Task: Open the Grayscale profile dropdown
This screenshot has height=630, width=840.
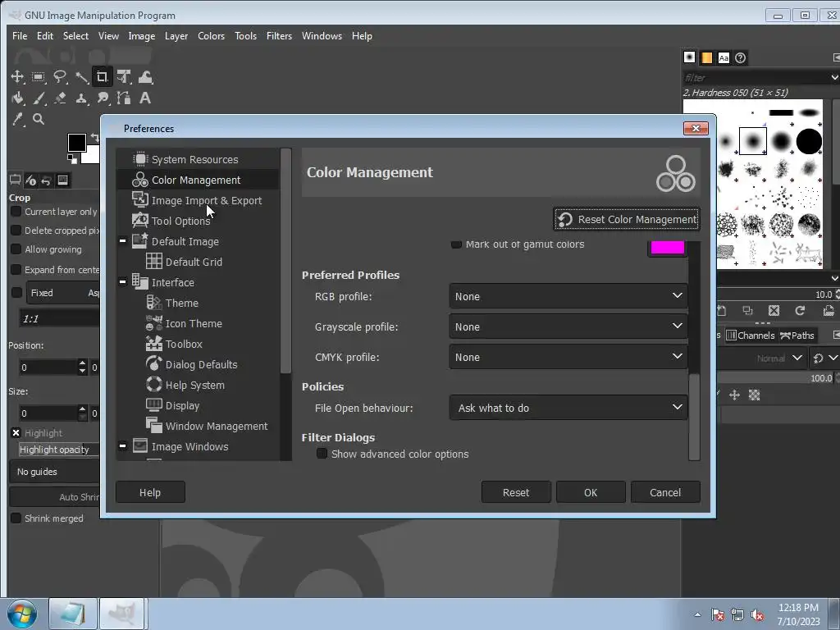Action: pos(568,326)
